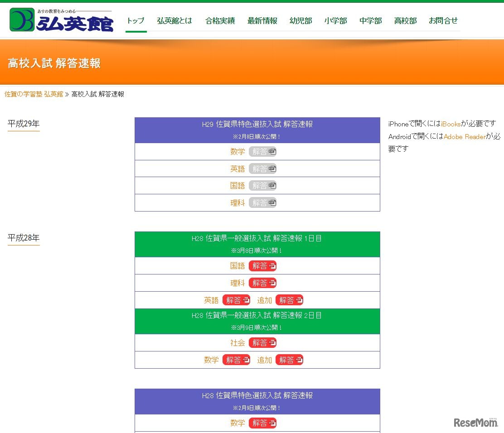Viewport: 504px width, 433px height.
Task: Open the Adobe Reader link
Action: 465,136
